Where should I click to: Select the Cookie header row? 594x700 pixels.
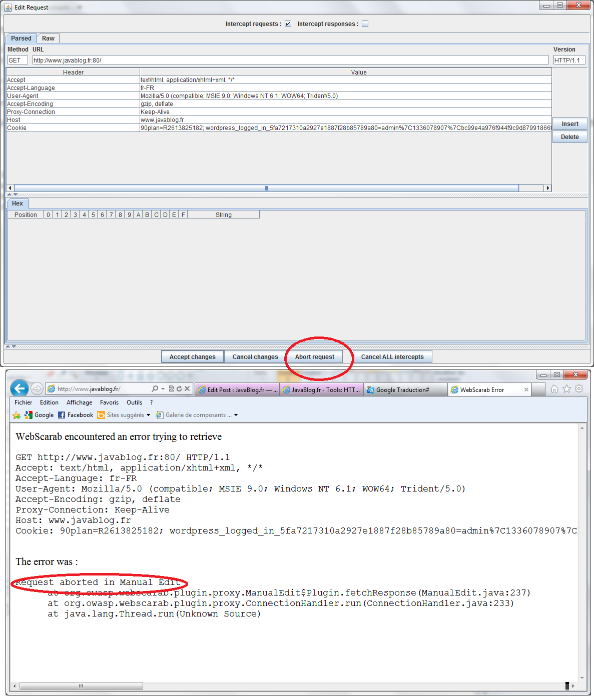pos(279,128)
